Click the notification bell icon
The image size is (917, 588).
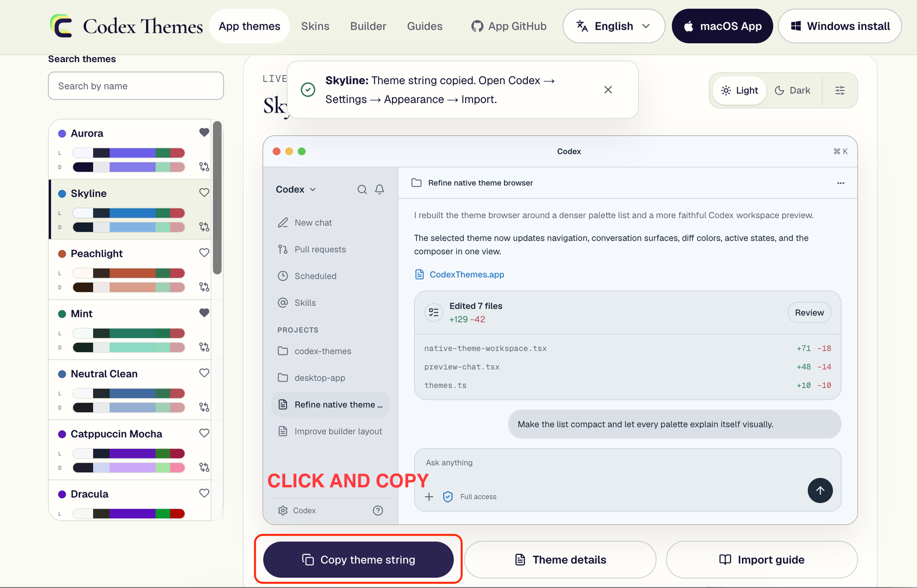(x=380, y=190)
